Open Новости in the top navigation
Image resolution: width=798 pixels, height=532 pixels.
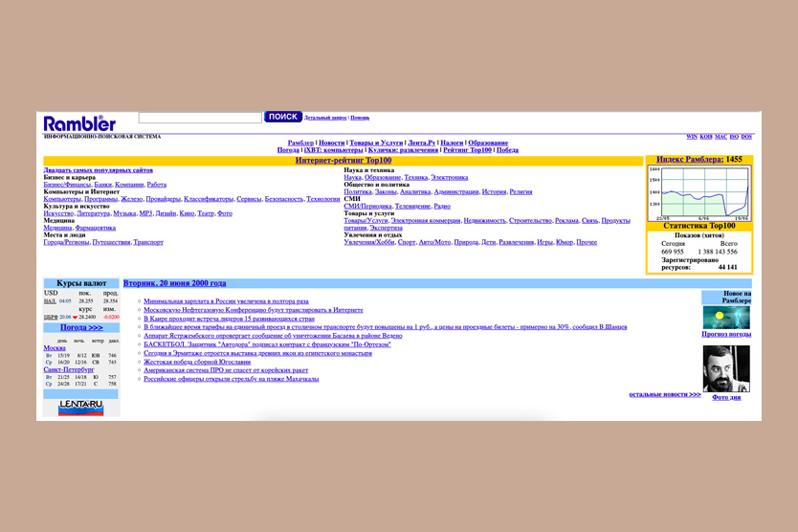(x=331, y=143)
